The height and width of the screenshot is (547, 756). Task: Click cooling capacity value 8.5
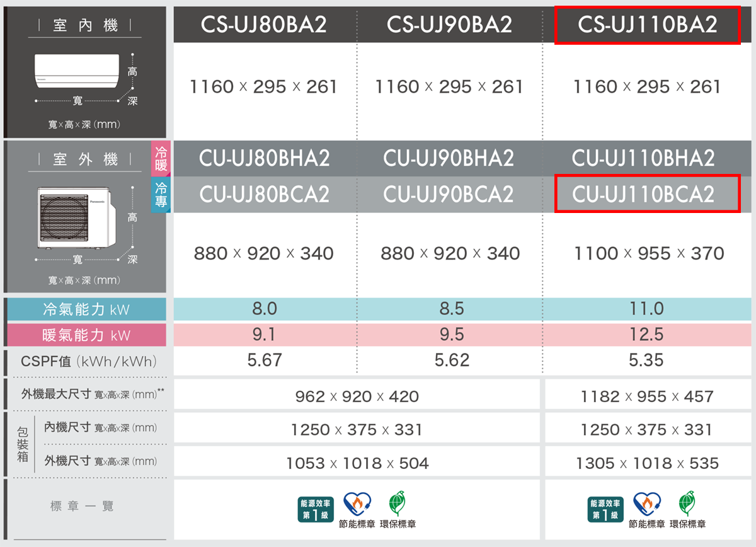pyautogui.click(x=452, y=309)
